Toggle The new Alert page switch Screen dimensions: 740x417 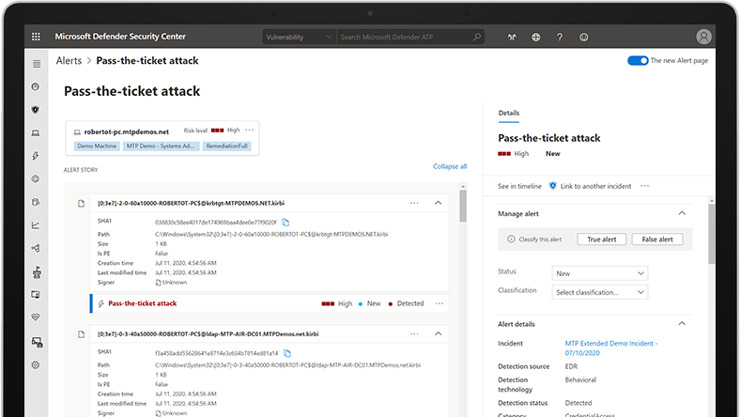[x=638, y=60]
